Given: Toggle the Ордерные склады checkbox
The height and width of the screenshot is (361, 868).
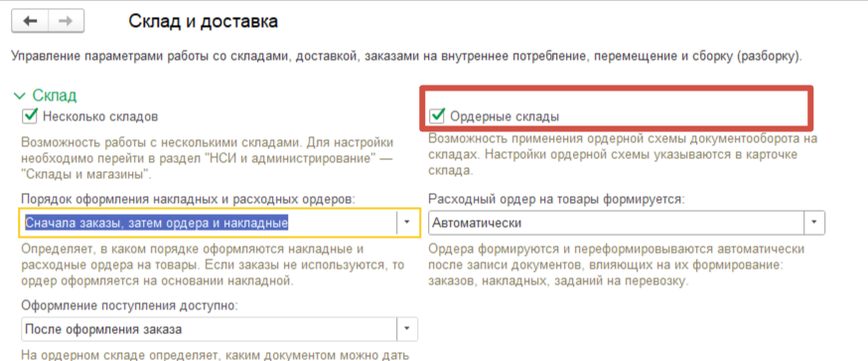Looking at the screenshot, I should click(438, 116).
